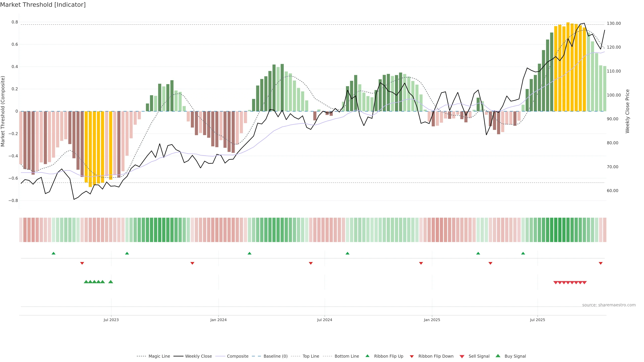Image resolution: width=644 pixels, height=362 pixels.
Task: Hide the Composite line via legend
Action: 237,356
